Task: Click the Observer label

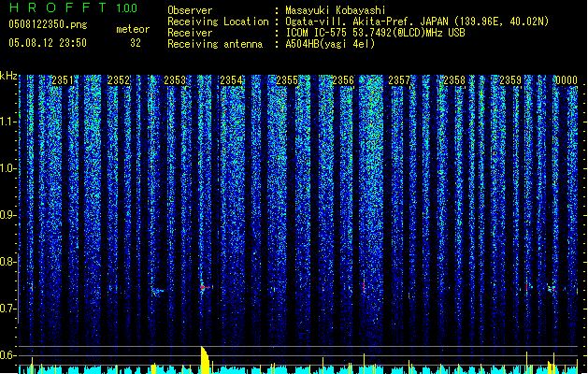Action: [x=190, y=10]
